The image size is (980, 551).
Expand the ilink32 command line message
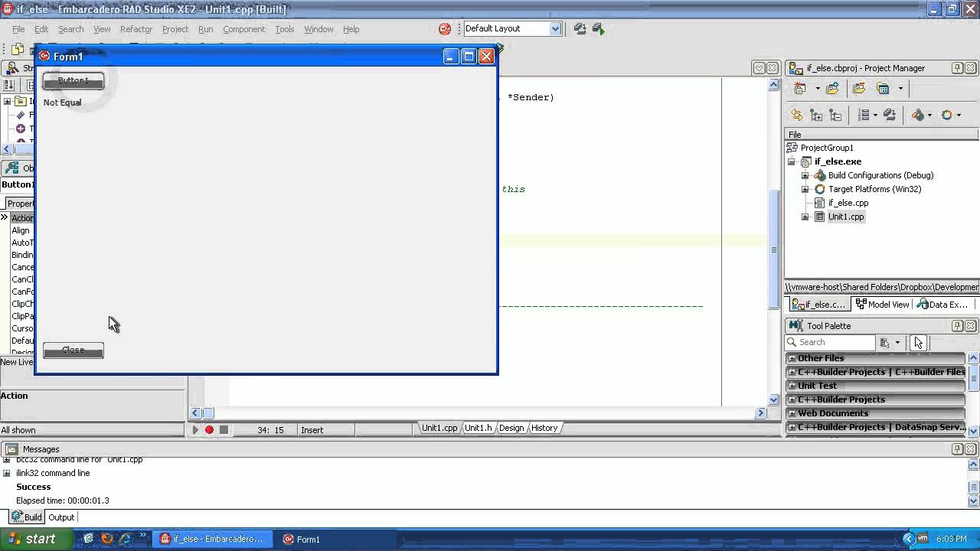tap(7, 473)
